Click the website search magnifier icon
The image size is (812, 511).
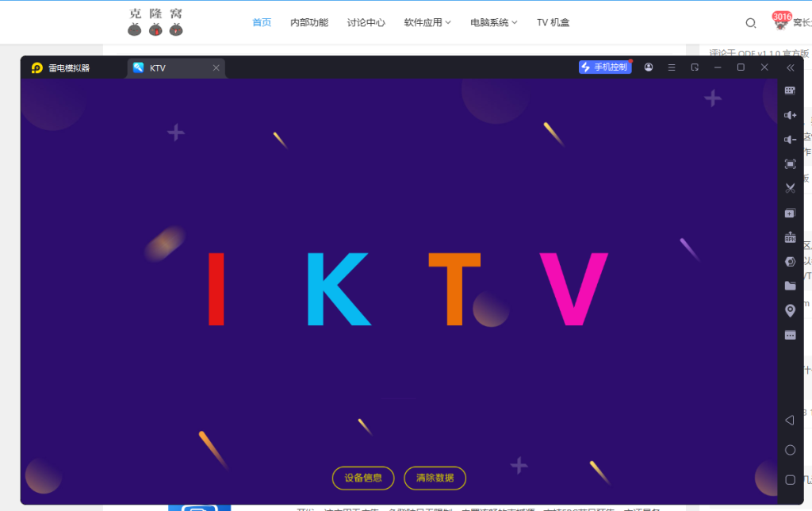[x=750, y=23]
